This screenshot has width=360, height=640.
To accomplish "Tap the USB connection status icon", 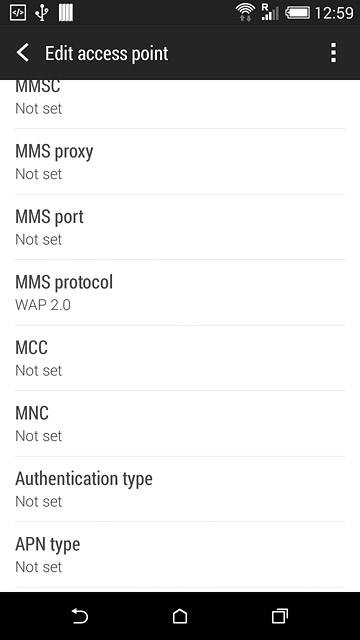I will pos(41,13).
